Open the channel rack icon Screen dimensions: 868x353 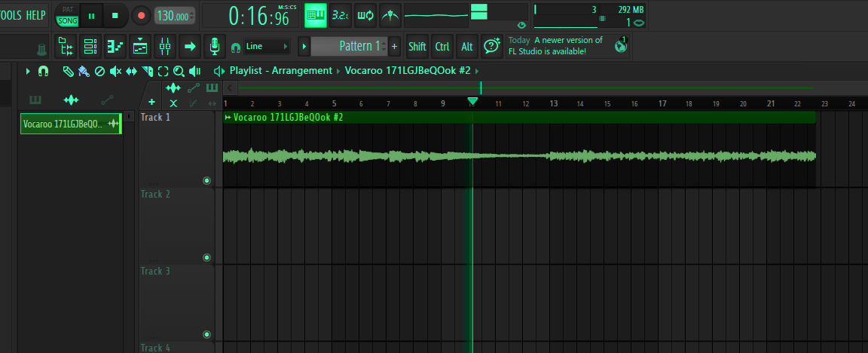pos(90,46)
